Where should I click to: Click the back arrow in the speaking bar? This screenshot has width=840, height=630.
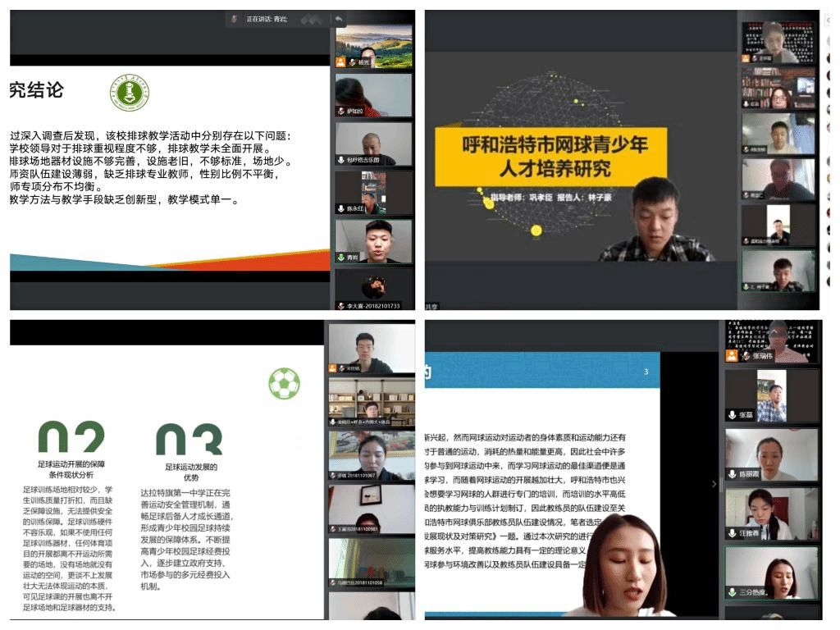click(339, 19)
